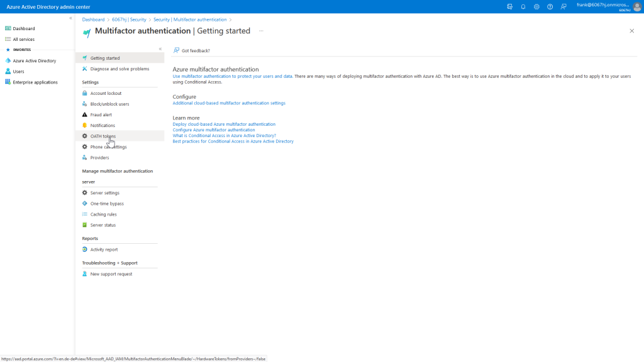644x362 pixels.
Task: Navigate to Dashboard in the breadcrumb
Action: (93, 19)
